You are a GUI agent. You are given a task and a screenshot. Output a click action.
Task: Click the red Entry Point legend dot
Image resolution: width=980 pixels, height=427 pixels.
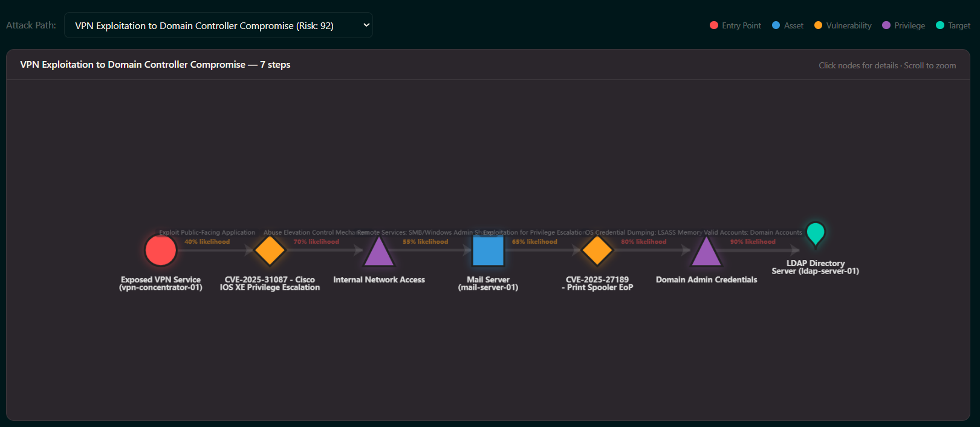click(x=714, y=25)
